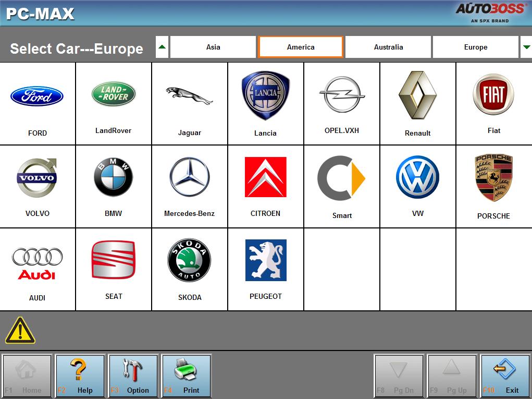This screenshot has width=532, height=399.
Task: Choose the Land Rover green badge
Action: 113,93
